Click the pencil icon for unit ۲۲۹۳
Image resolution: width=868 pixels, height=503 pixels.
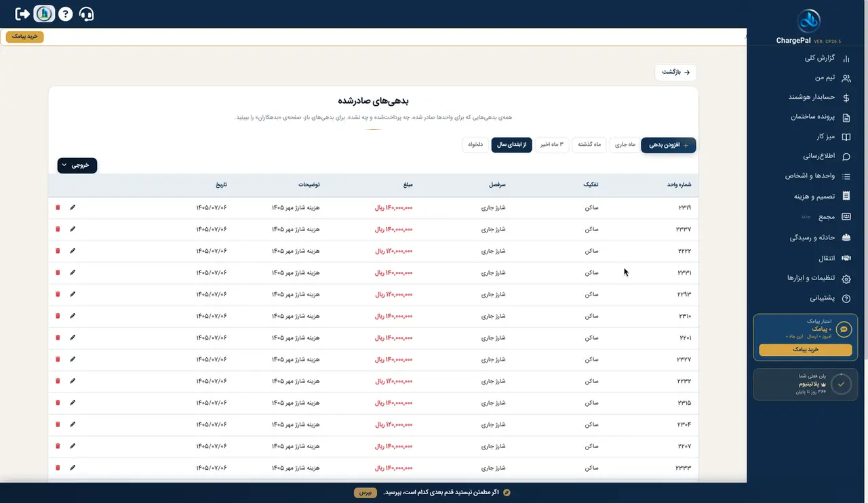coord(73,294)
